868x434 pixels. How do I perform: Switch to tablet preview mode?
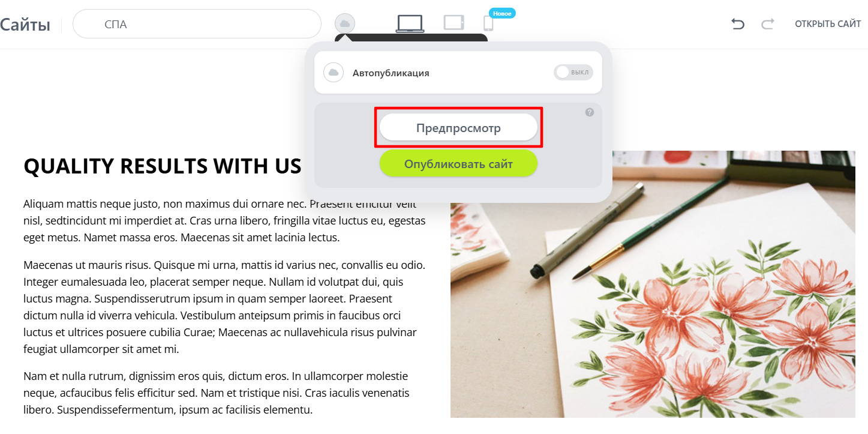pos(454,22)
